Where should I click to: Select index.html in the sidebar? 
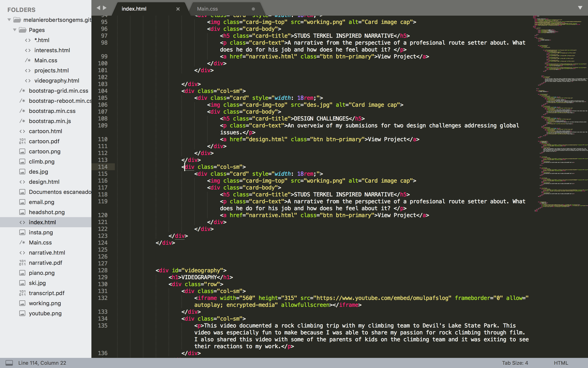pos(46,222)
